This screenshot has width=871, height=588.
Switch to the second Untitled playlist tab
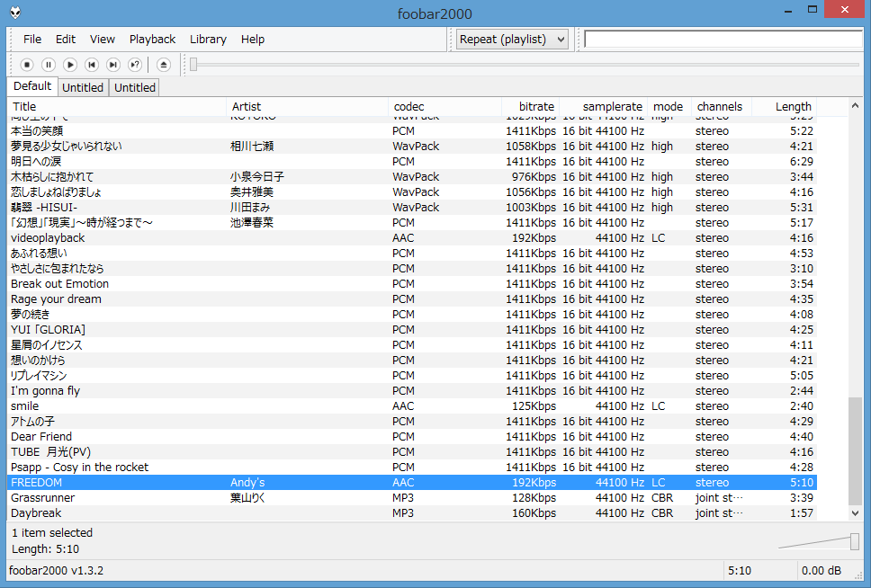point(135,88)
